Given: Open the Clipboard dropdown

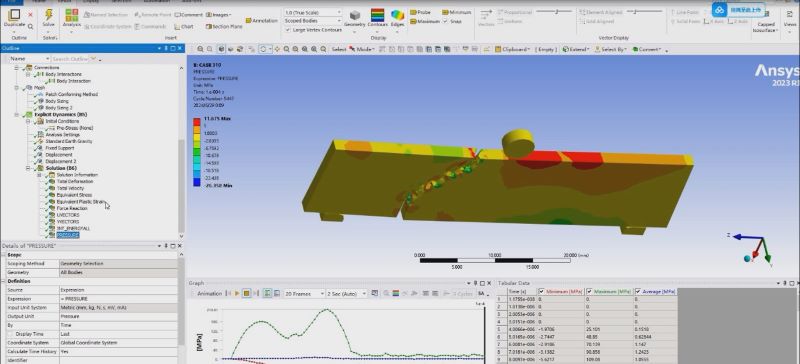Looking at the screenshot, I should tap(512, 49).
